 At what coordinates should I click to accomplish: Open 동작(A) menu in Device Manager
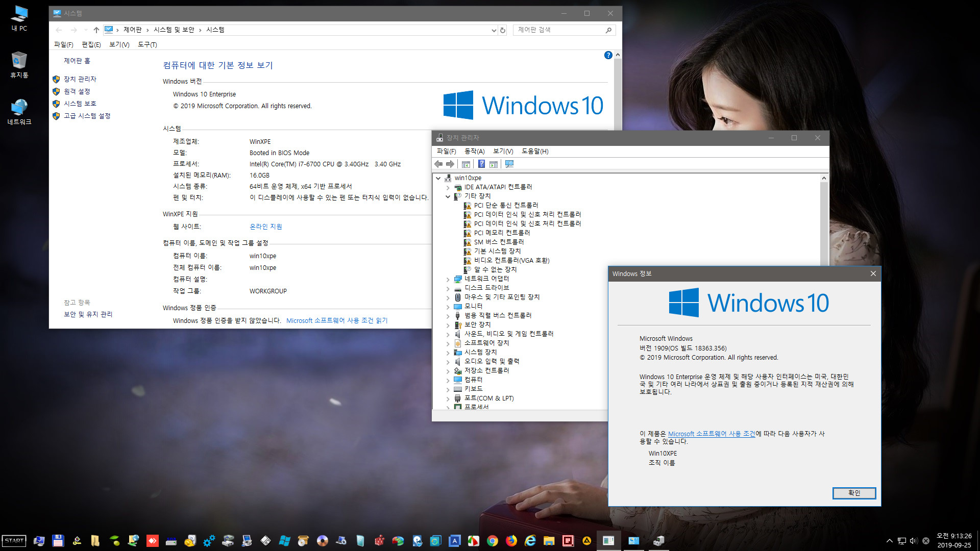[475, 152]
